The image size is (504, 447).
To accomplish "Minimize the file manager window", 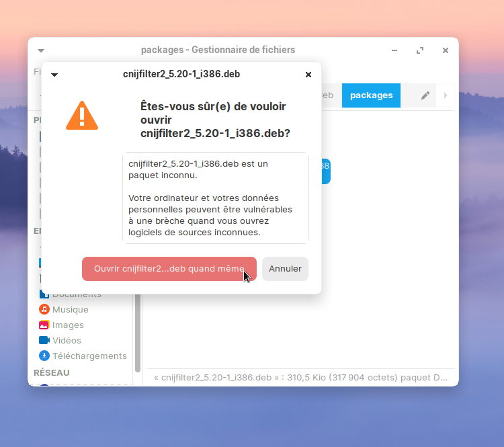I will tap(394, 50).
